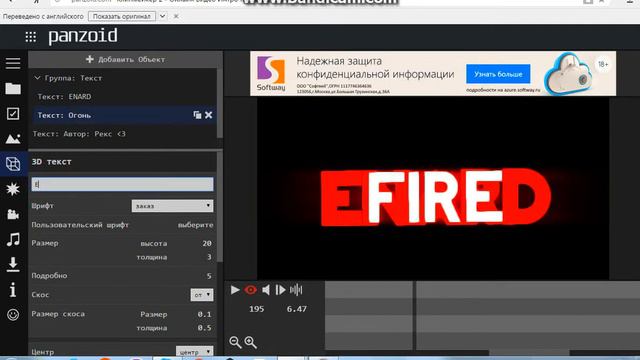Open the camera settings icon
The image size is (640, 360).
coord(13,214)
